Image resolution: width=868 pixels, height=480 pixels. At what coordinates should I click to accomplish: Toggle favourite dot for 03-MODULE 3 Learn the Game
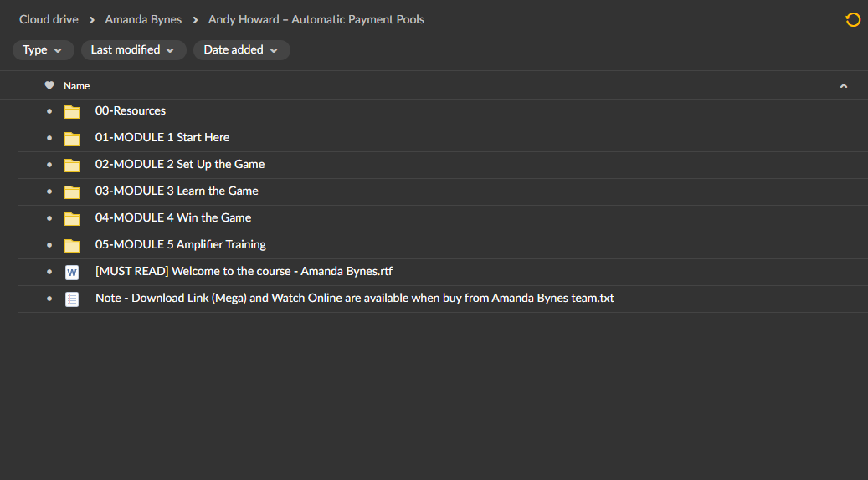click(49, 191)
